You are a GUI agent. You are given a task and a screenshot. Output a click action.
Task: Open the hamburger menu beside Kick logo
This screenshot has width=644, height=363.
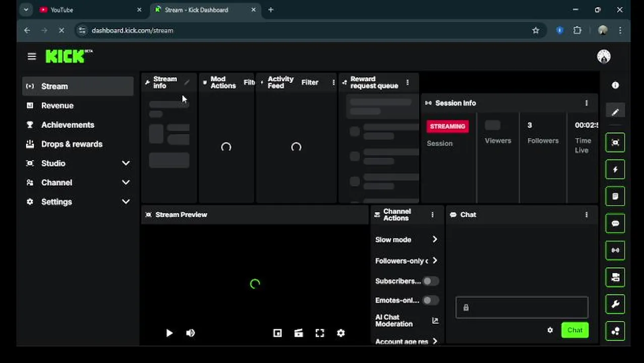32,56
